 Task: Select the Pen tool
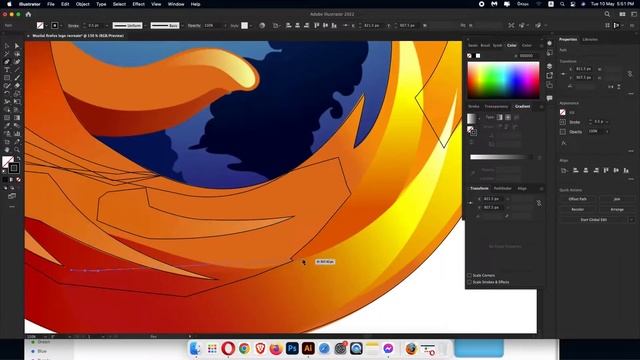[x=7, y=62]
